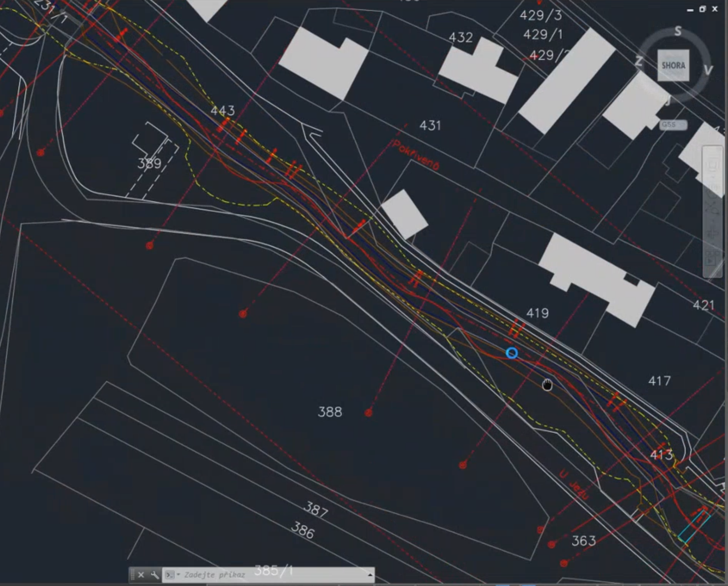Click the V compass letter on ViewCube
Screen dimensions: 728x586
click(x=708, y=70)
